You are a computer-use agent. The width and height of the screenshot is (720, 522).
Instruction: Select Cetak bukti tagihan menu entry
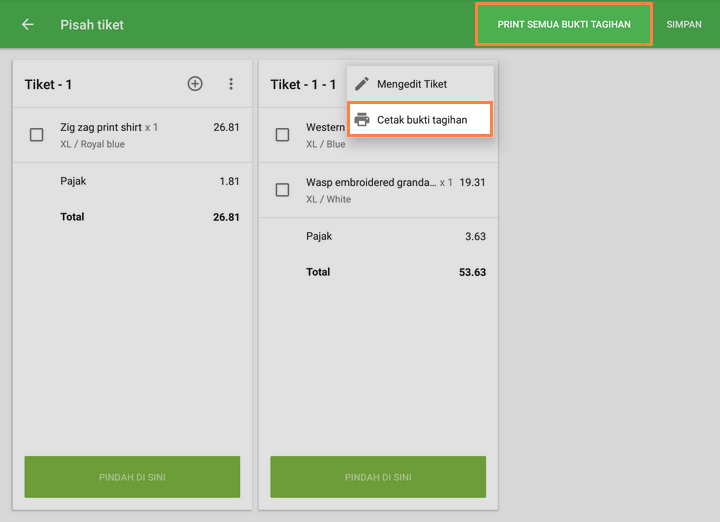click(421, 120)
